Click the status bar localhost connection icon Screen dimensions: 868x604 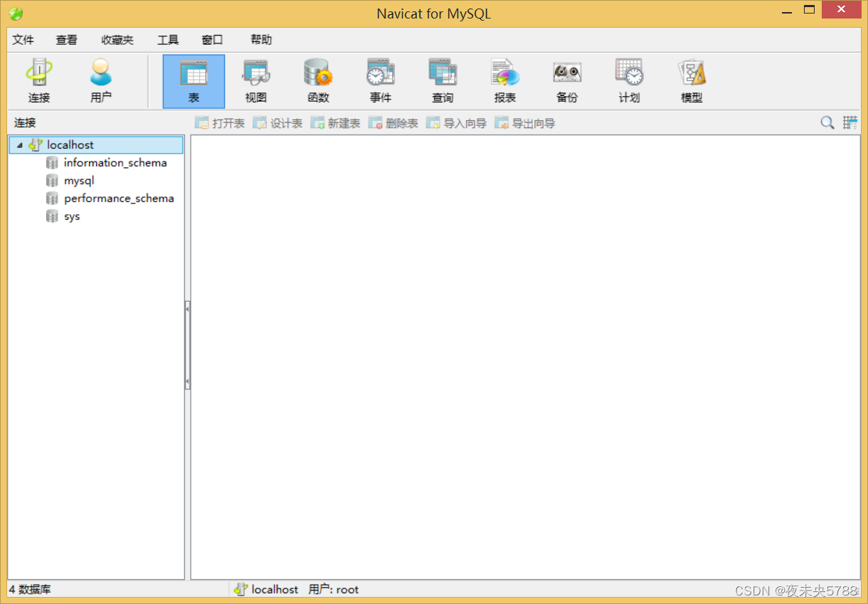(240, 589)
